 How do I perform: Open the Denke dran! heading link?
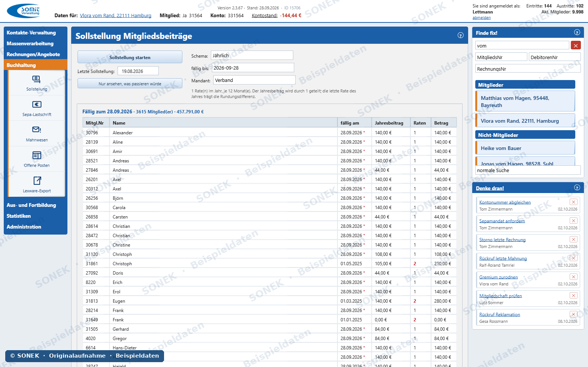click(490, 188)
